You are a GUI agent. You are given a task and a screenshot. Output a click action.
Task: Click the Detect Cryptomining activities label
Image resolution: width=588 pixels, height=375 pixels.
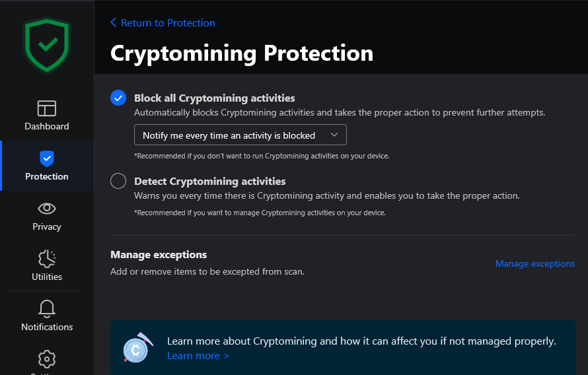[x=209, y=181]
